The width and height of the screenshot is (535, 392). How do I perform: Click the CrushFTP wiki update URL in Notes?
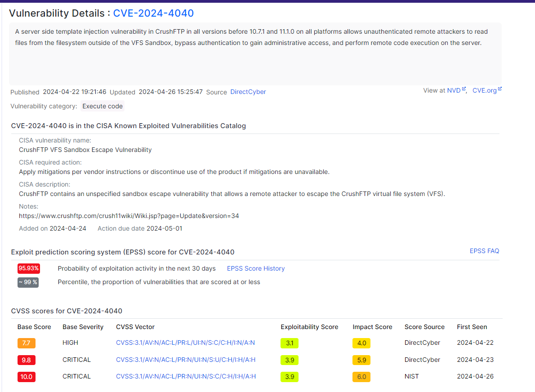pyautogui.click(x=128, y=215)
